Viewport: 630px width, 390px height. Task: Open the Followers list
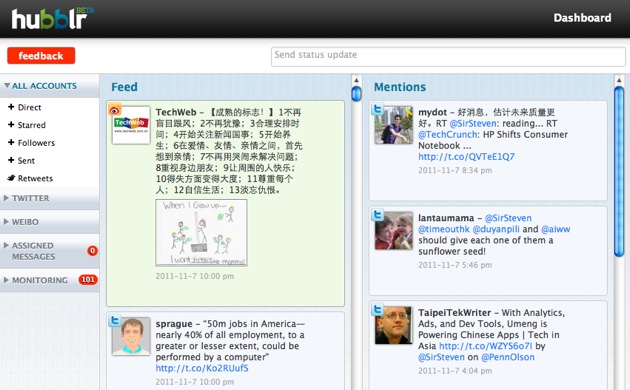tap(36, 143)
